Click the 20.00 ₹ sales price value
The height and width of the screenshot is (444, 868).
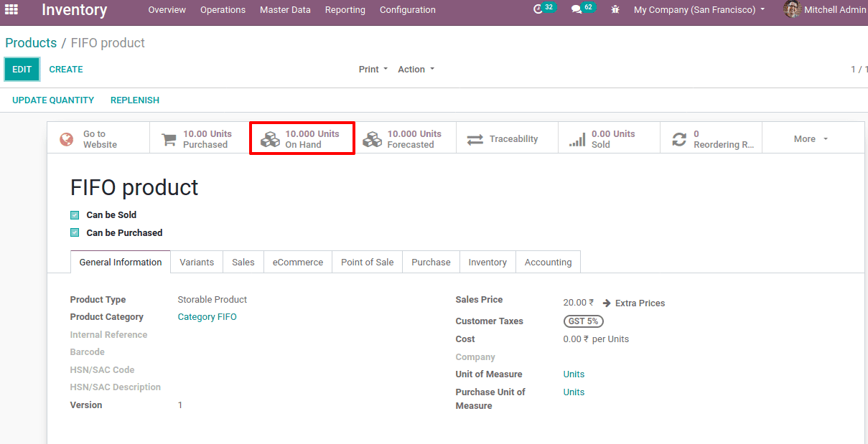tap(579, 303)
